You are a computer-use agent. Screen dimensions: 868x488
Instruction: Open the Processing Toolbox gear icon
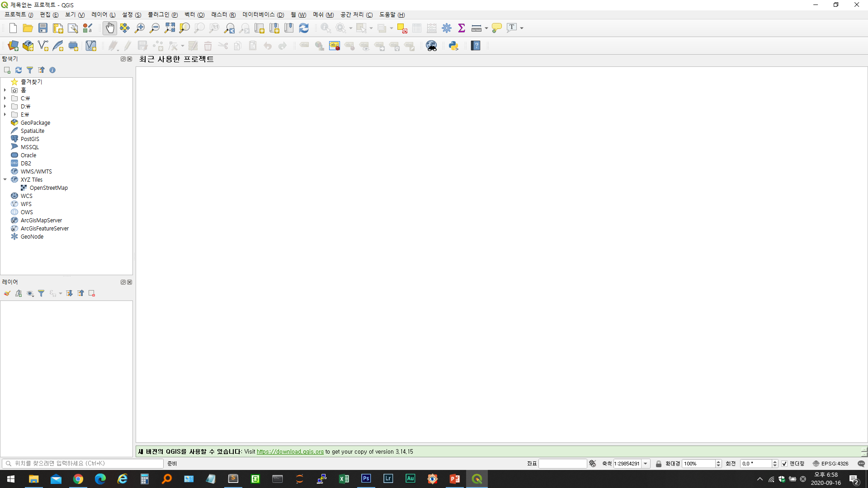coord(447,28)
